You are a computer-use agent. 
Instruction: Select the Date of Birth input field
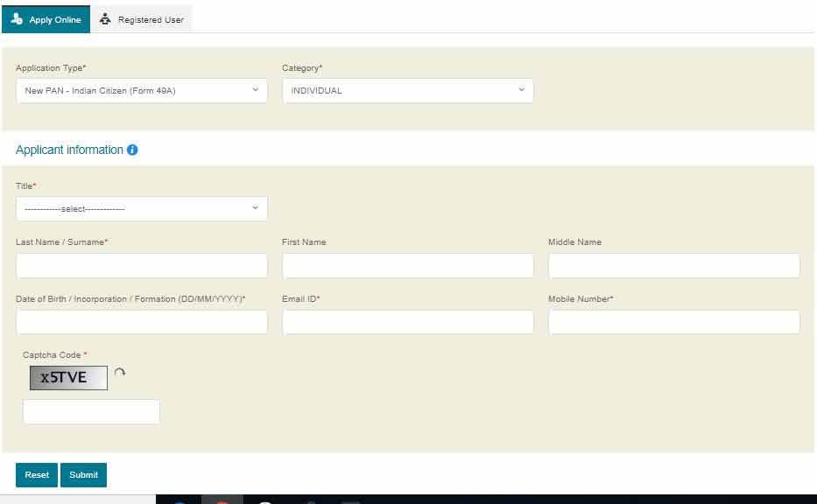pyautogui.click(x=142, y=322)
